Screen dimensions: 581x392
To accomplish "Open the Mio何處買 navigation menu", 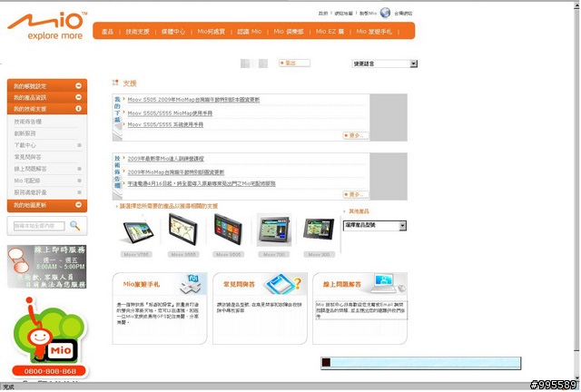I will coord(212,32).
